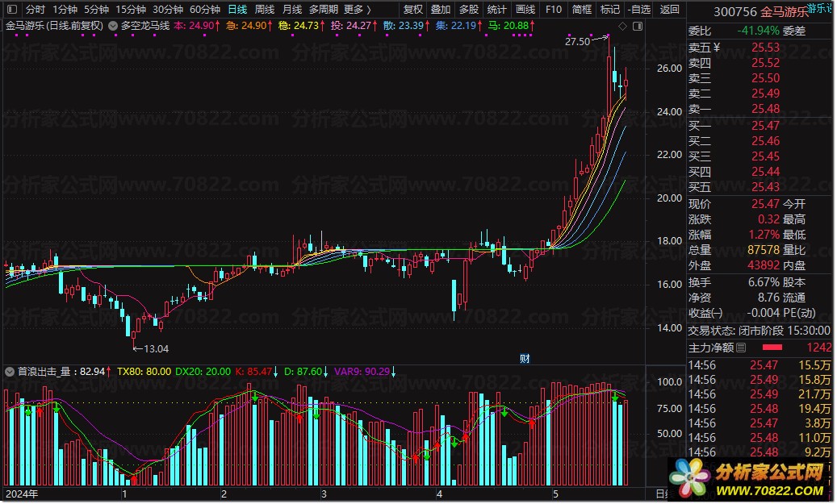Open the F10 company info
Screen dimensions: 837x504
pyautogui.click(x=554, y=9)
